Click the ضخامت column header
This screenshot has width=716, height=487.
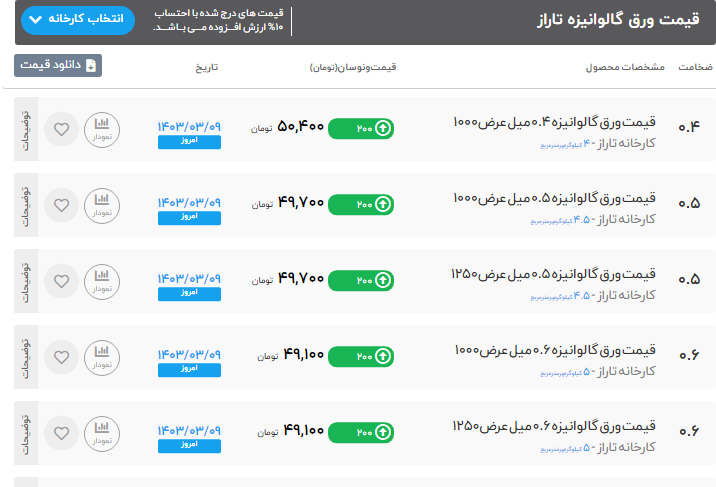695,67
